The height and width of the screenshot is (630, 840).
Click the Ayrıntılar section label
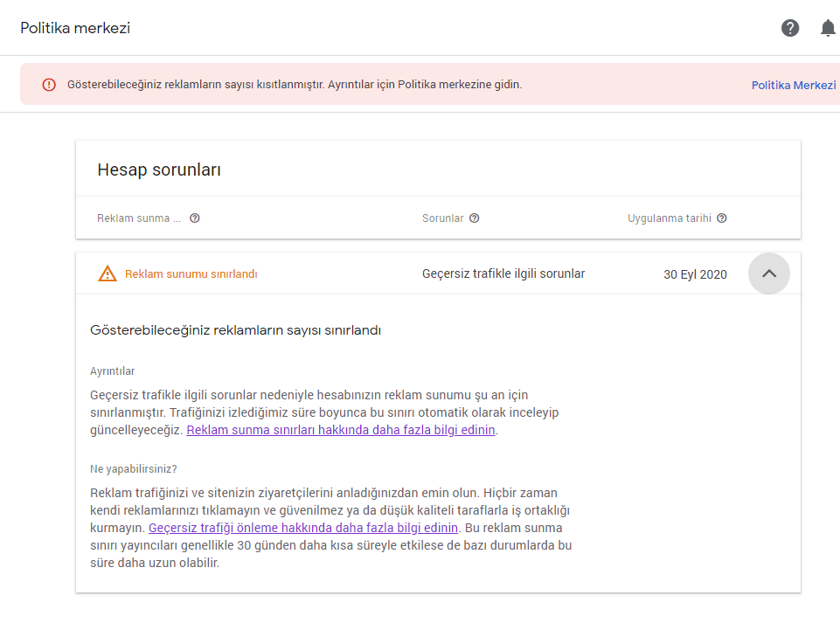113,371
